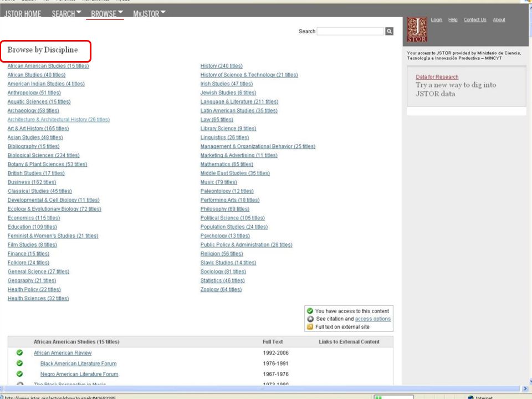Select Political Science (105 titles)

(232, 218)
